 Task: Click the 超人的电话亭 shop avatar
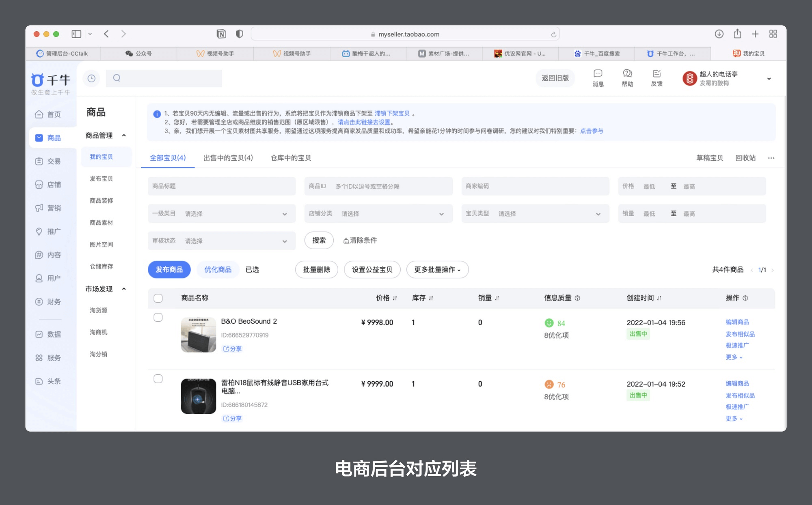690,78
